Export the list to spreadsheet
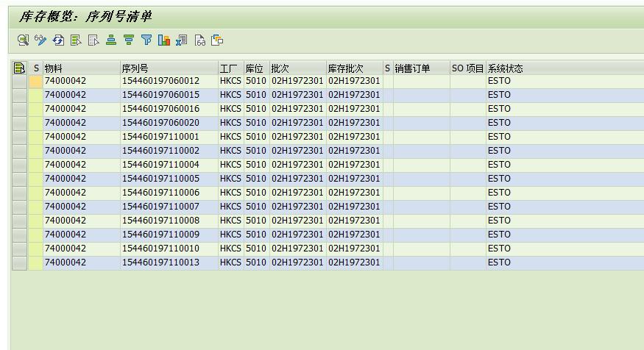The image size is (644, 350). 182,40
